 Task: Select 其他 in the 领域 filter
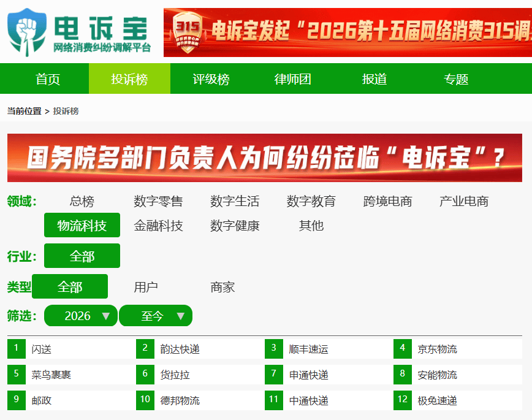[x=311, y=226]
